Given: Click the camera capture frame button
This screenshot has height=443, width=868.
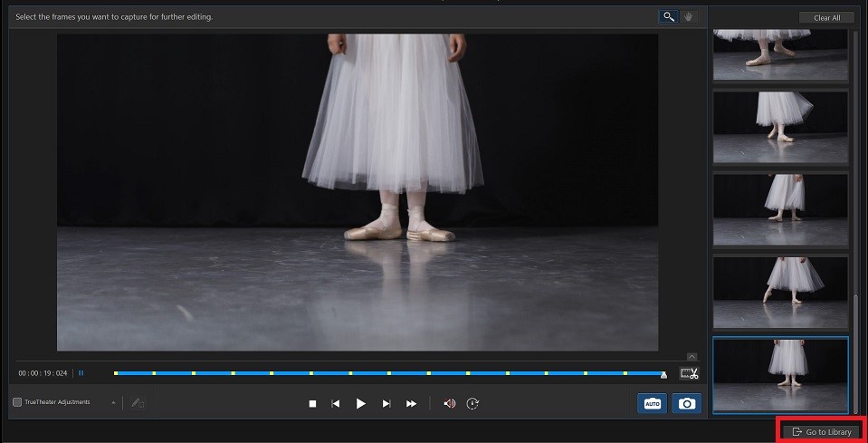Looking at the screenshot, I should (x=687, y=403).
